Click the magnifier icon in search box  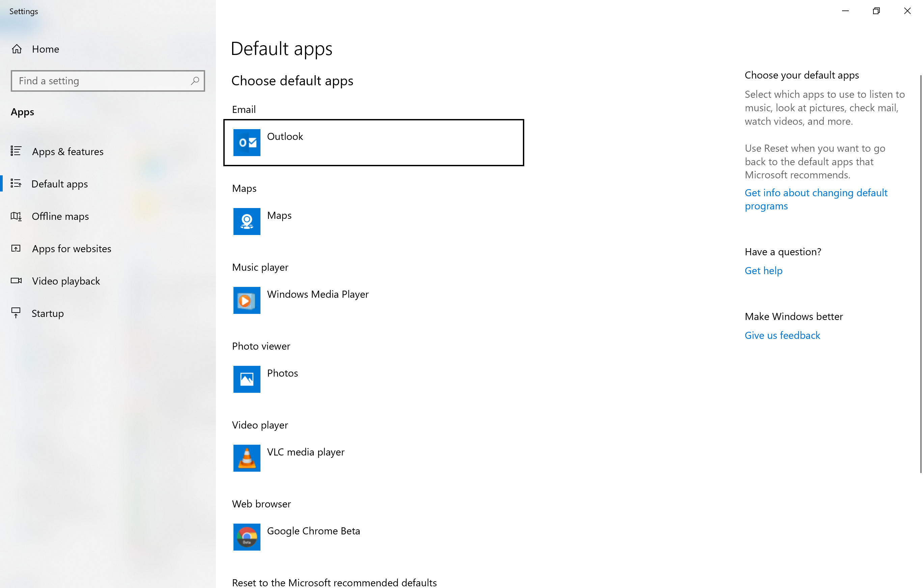coord(195,81)
